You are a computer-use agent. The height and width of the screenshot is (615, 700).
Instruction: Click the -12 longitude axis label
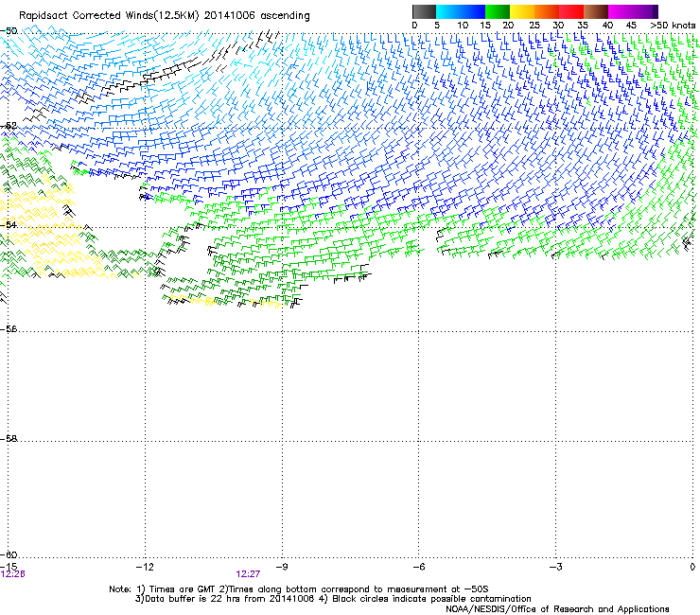[x=145, y=567]
